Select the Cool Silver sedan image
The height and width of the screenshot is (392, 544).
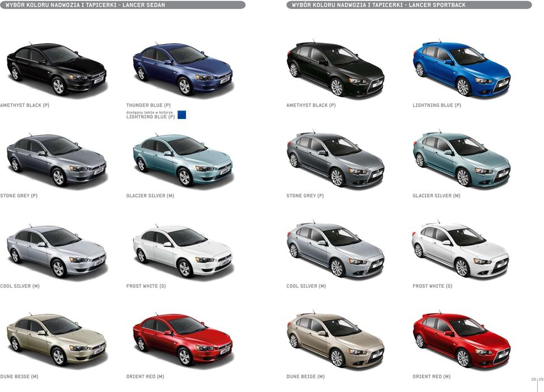click(57, 251)
